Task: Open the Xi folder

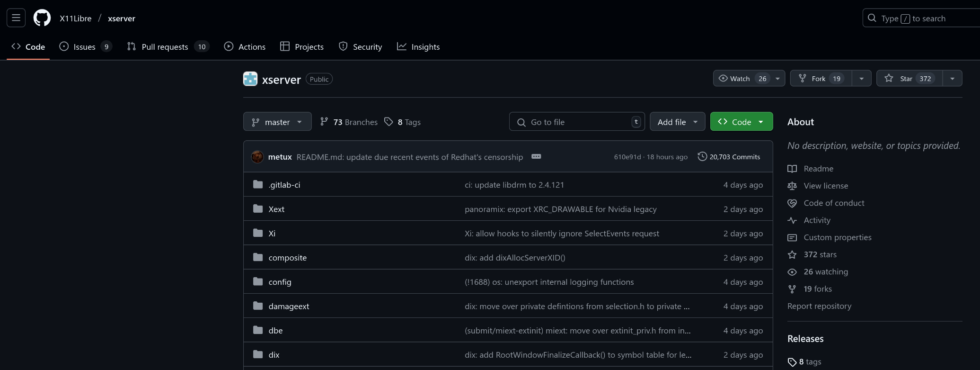Action: 272,233
